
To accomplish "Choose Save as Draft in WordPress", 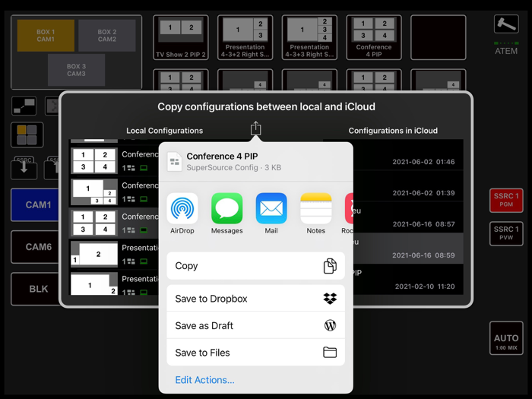I will coord(256,325).
